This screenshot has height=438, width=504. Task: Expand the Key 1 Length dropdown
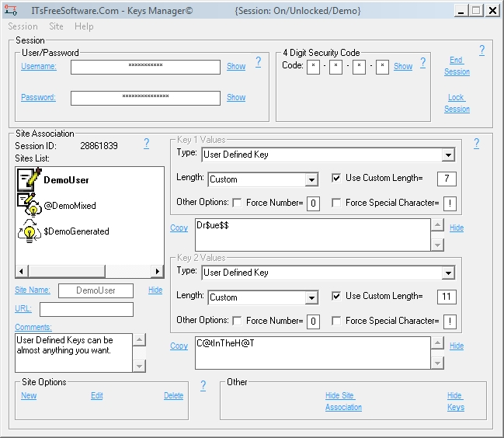311,179
